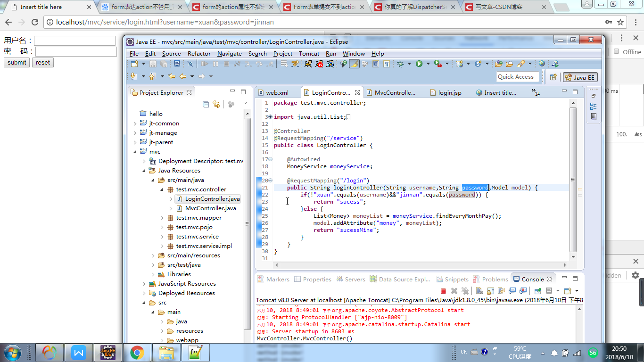Image resolution: width=644 pixels, height=362 pixels.
Task: Open the Refactor menu
Action: 199,53
